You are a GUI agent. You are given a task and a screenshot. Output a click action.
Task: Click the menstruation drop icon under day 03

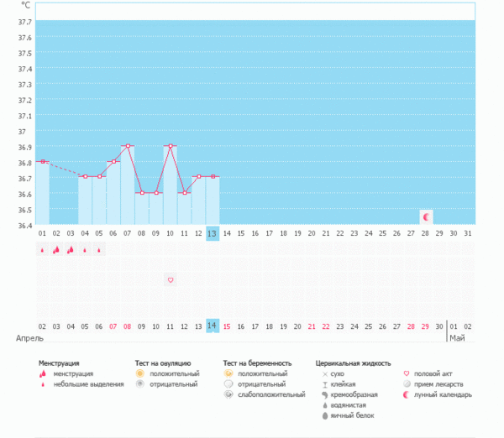pos(71,249)
